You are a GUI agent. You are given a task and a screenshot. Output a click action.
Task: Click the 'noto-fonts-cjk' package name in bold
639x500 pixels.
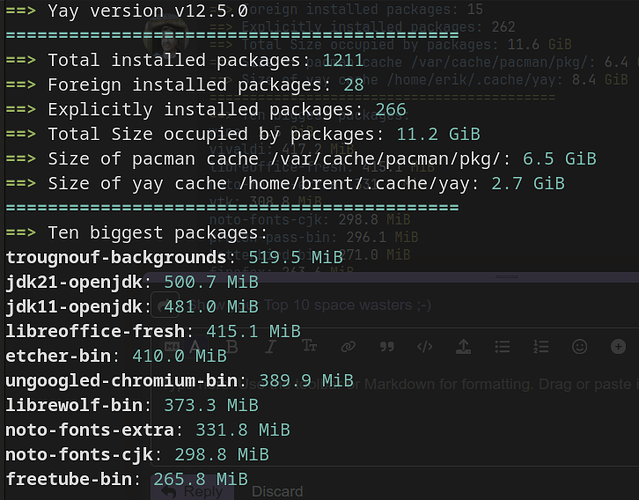pyautogui.click(x=79, y=454)
